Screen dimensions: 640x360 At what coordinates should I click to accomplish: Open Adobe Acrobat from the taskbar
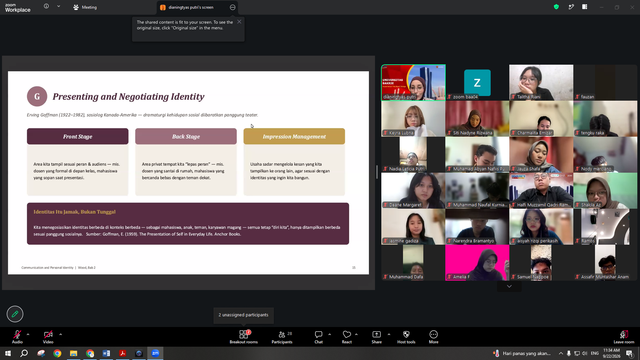tap(122, 353)
